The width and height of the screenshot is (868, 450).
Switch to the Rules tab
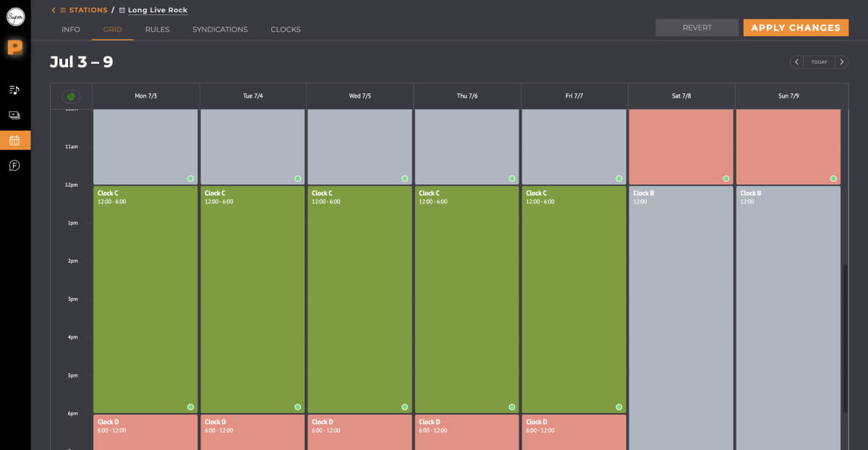(157, 30)
